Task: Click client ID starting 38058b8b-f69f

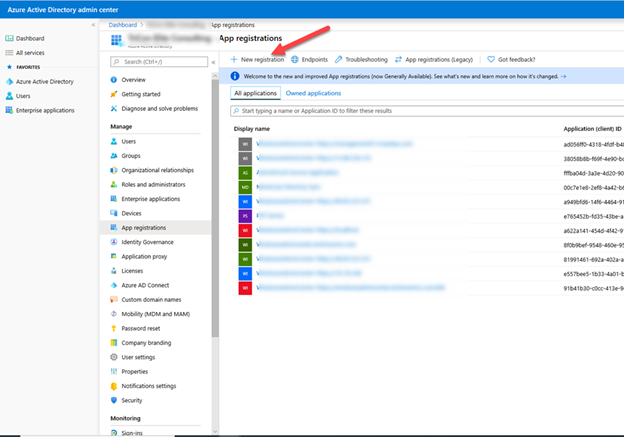Action: (593, 159)
